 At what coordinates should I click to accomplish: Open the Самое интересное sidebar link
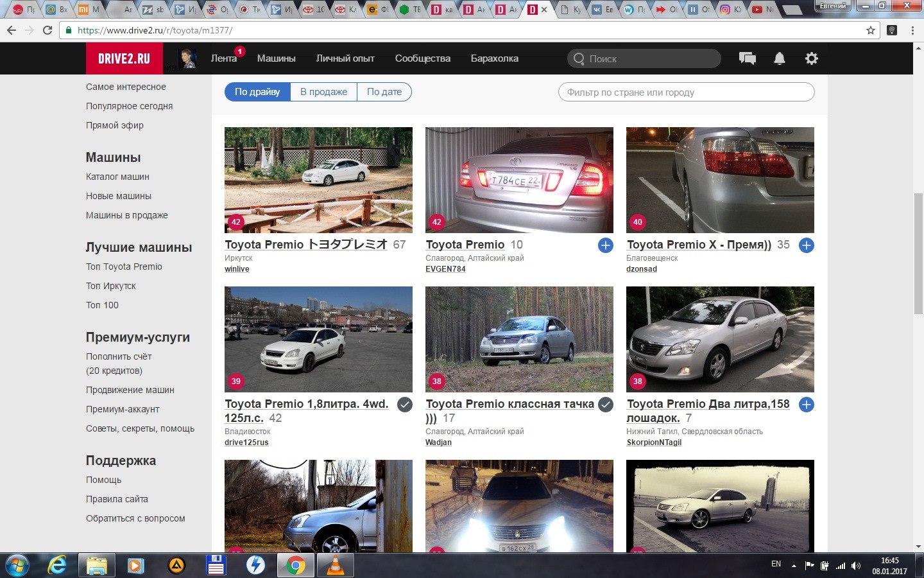coord(126,87)
